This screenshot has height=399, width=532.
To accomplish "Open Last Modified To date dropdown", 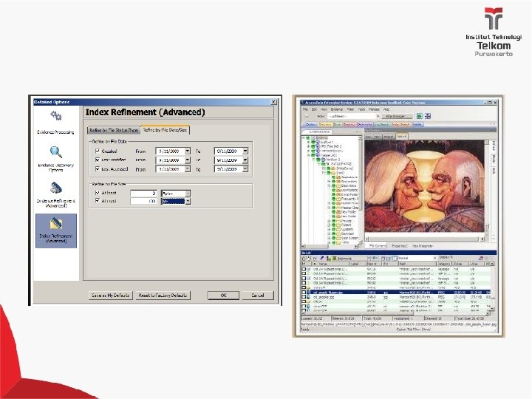I will click(245, 160).
